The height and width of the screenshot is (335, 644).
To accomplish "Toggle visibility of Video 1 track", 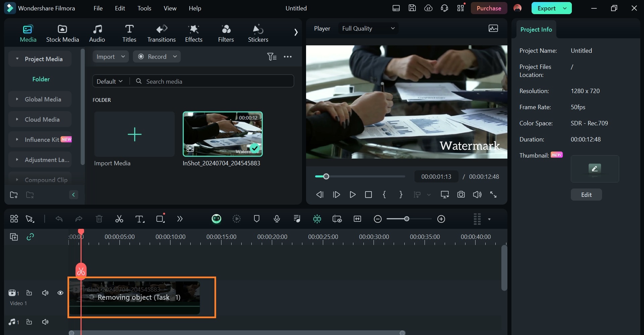I will [x=60, y=293].
